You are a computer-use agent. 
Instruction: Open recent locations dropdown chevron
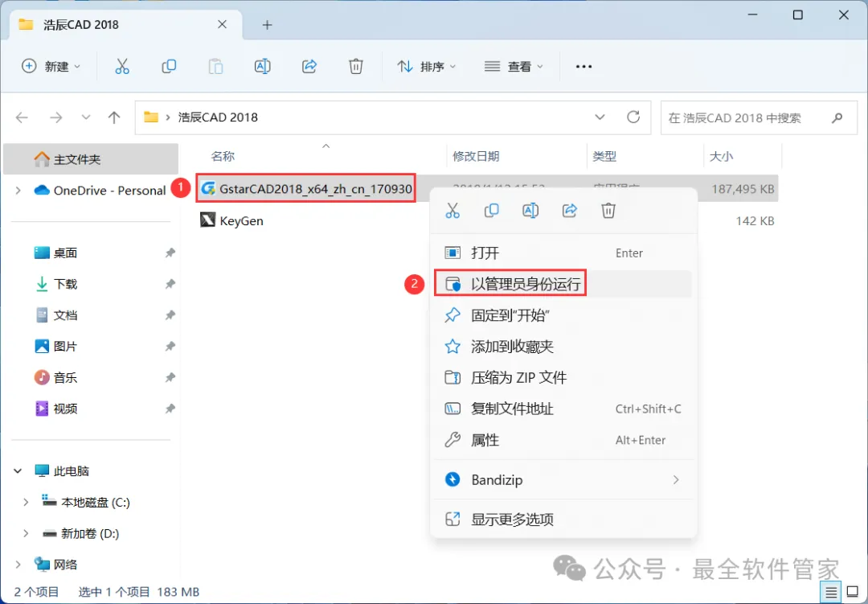pyautogui.click(x=86, y=117)
